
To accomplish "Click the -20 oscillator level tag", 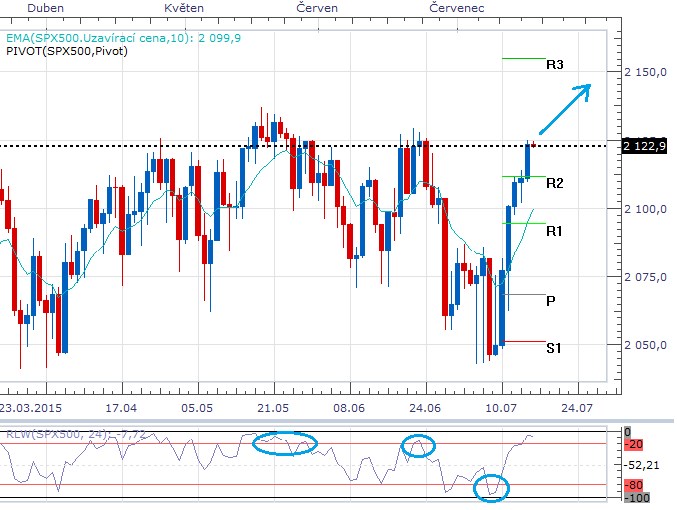I will (x=634, y=444).
